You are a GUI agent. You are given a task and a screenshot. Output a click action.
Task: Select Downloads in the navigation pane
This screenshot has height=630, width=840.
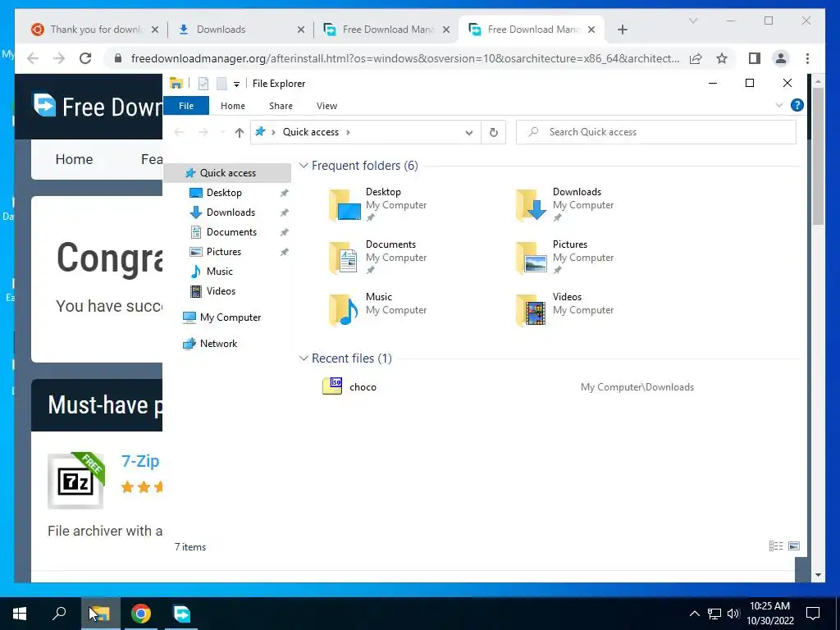pyautogui.click(x=231, y=212)
